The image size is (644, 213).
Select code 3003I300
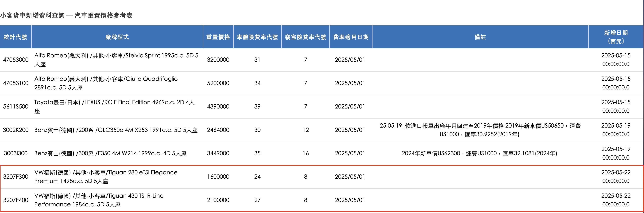coord(16,153)
